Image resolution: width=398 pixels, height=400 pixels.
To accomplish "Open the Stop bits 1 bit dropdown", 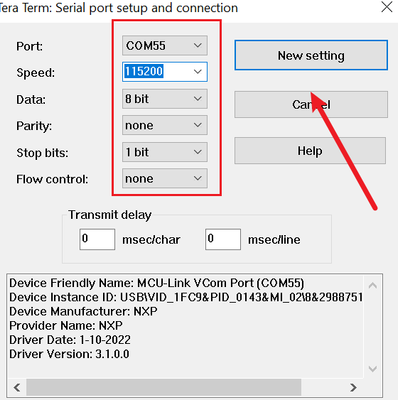I will pos(165,152).
